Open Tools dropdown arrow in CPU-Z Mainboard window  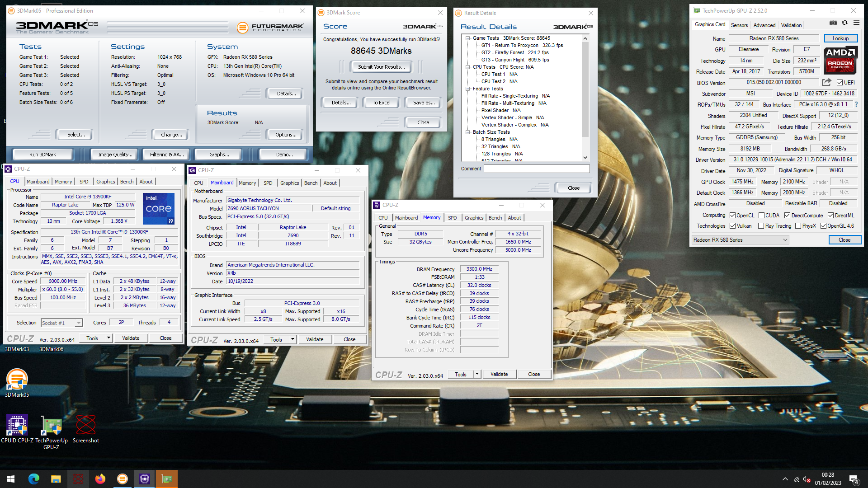coord(292,339)
